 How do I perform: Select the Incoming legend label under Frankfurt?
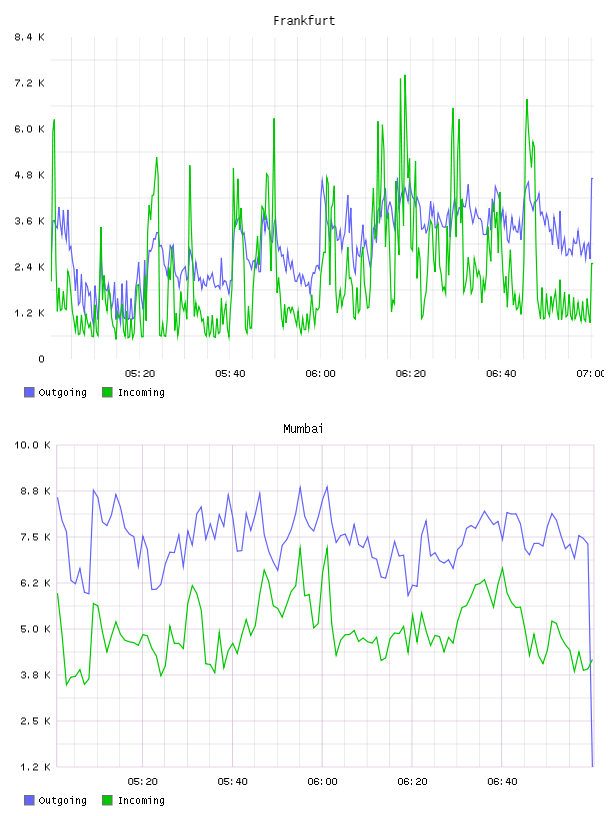141,393
